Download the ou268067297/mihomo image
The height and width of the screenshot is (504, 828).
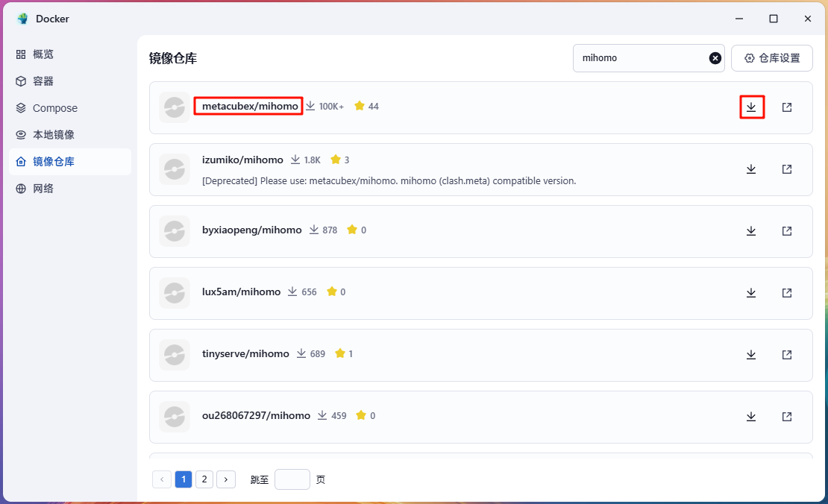pyautogui.click(x=751, y=417)
